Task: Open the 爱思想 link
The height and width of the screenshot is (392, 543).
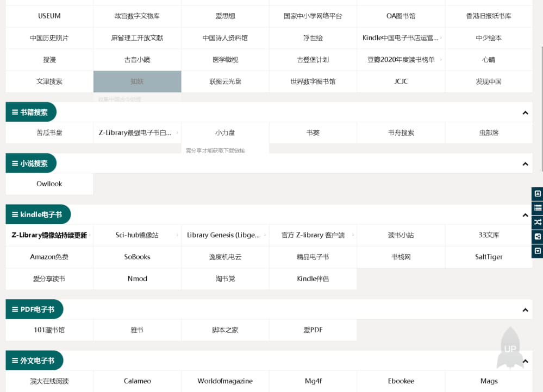Action: pos(225,16)
